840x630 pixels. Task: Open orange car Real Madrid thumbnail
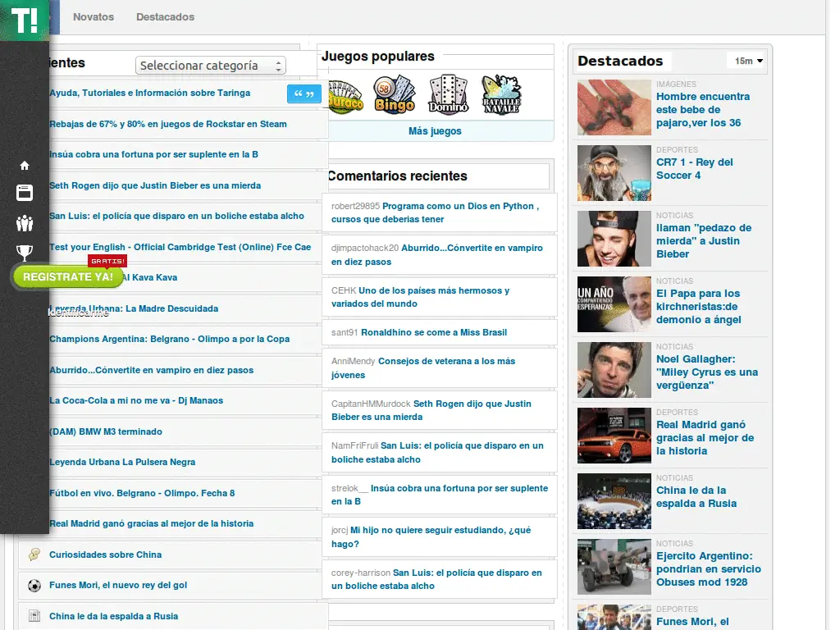[x=614, y=436]
